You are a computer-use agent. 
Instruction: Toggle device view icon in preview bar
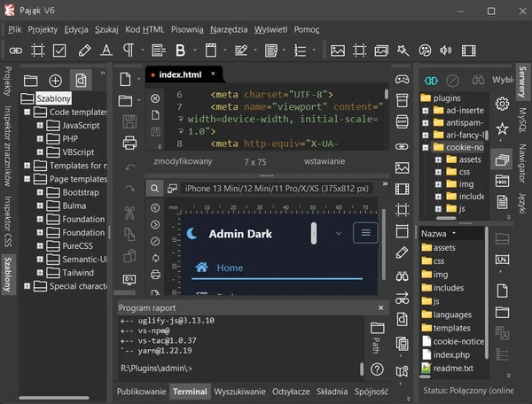(x=172, y=189)
